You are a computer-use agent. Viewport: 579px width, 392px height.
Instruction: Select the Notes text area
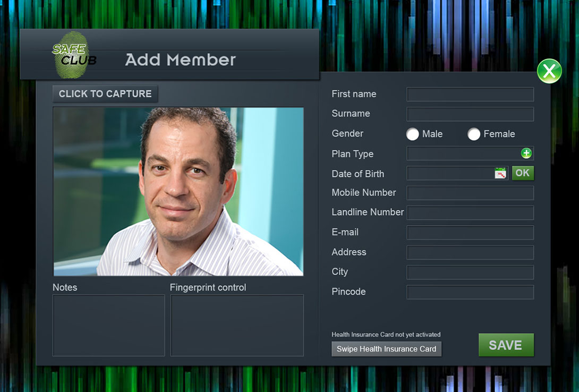(x=108, y=325)
